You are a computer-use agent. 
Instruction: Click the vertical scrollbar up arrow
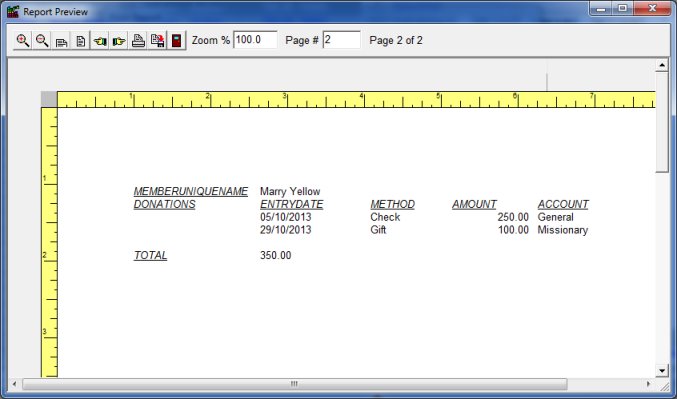661,65
